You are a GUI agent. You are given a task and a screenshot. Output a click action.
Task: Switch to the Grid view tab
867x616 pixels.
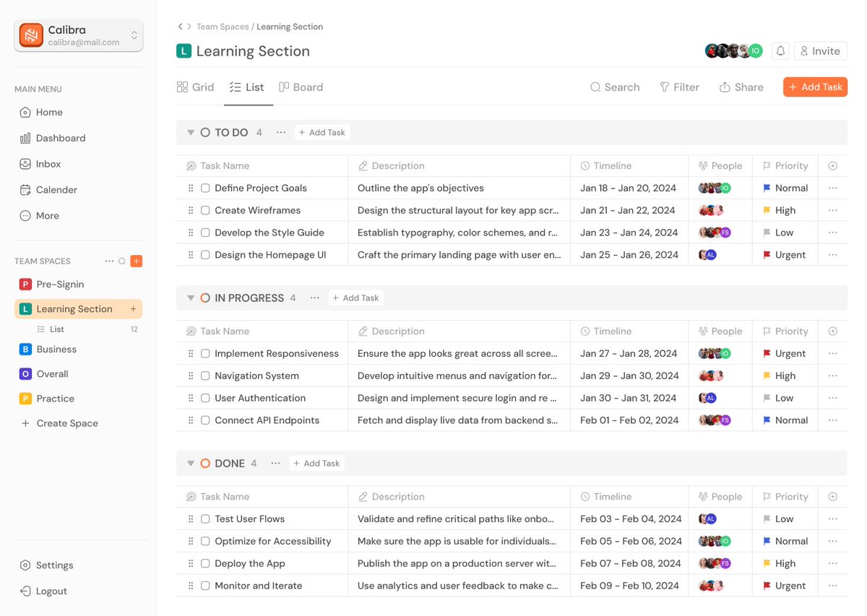click(x=195, y=87)
